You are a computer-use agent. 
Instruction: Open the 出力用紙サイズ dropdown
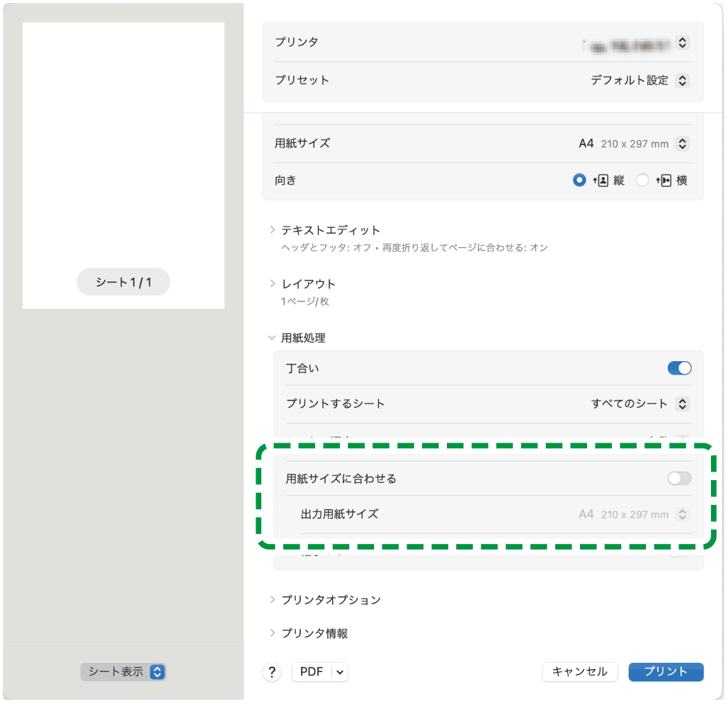pyautogui.click(x=683, y=514)
